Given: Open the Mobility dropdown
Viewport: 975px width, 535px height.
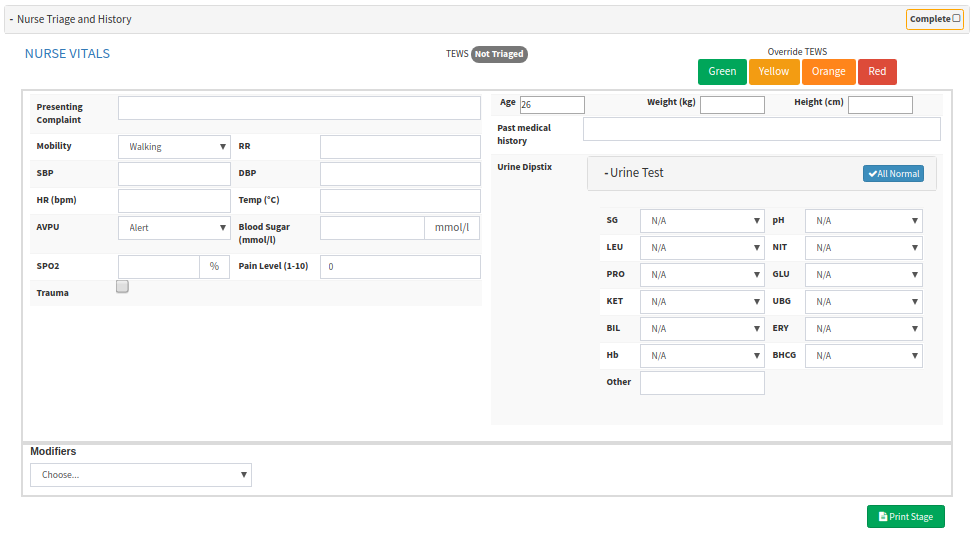Looking at the screenshot, I should click(174, 147).
